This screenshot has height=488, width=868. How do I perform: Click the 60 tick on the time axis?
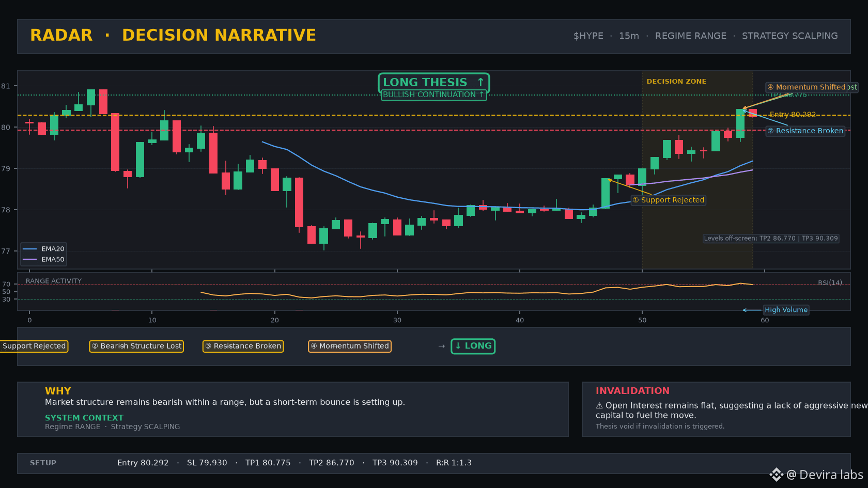(x=765, y=320)
